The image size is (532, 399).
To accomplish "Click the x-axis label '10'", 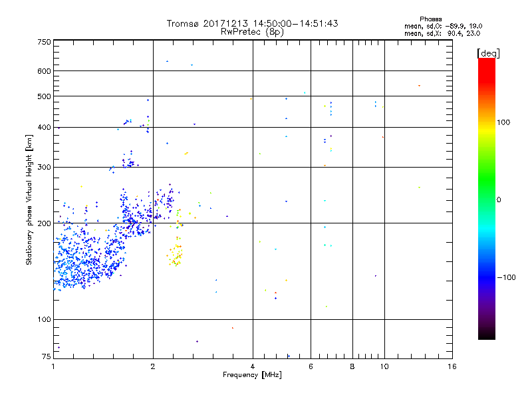I will [384, 366].
